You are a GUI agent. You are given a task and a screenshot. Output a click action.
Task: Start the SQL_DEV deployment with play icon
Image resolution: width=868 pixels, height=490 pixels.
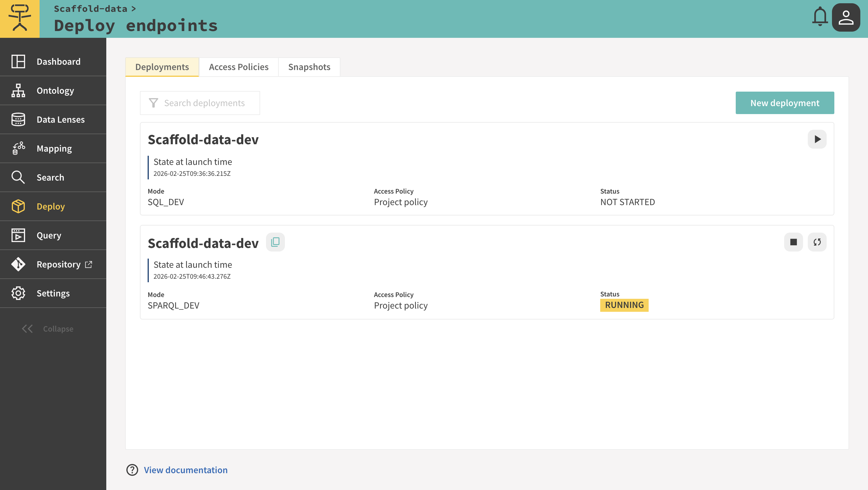[x=817, y=139]
